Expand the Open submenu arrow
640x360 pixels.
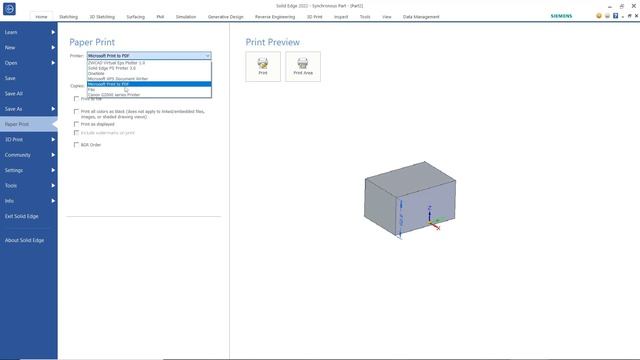point(53,63)
